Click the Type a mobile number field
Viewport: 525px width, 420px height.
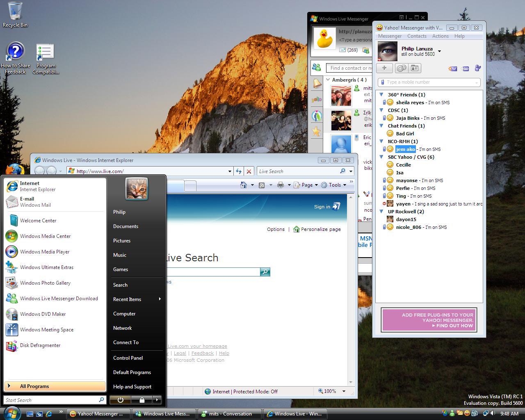(x=429, y=82)
